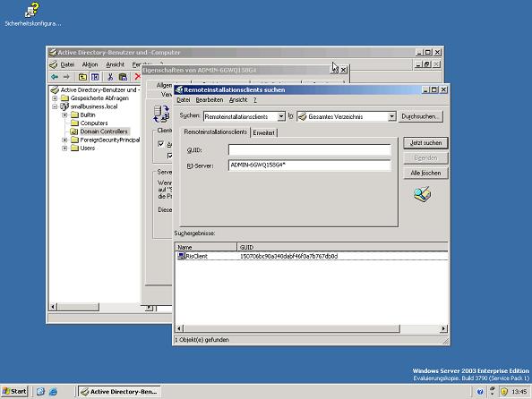Screen dimensions: 532x399
Task: Click the left scroll arrow of the tree pane
Action: pyautogui.click(x=53, y=307)
